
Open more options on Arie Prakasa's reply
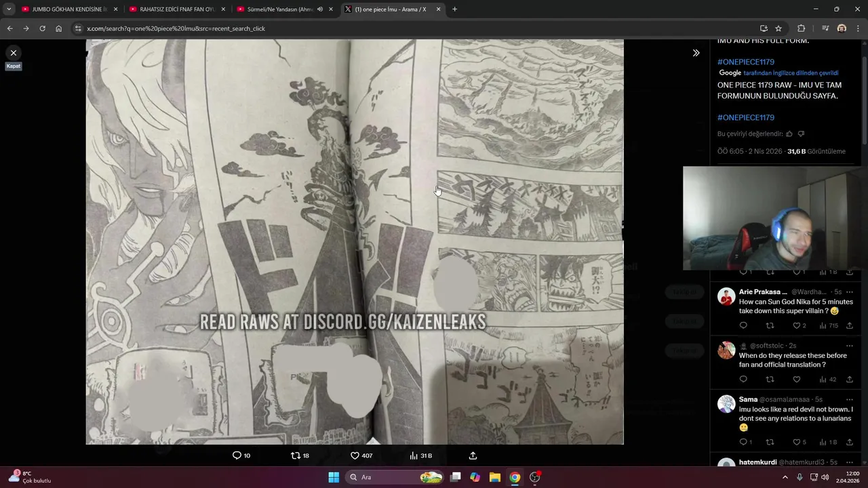pyautogui.click(x=849, y=292)
